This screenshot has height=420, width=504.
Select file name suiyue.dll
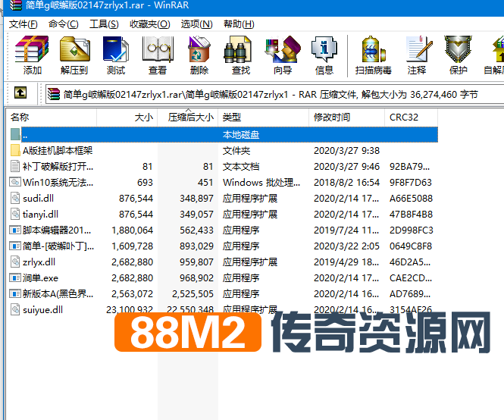click(x=42, y=310)
